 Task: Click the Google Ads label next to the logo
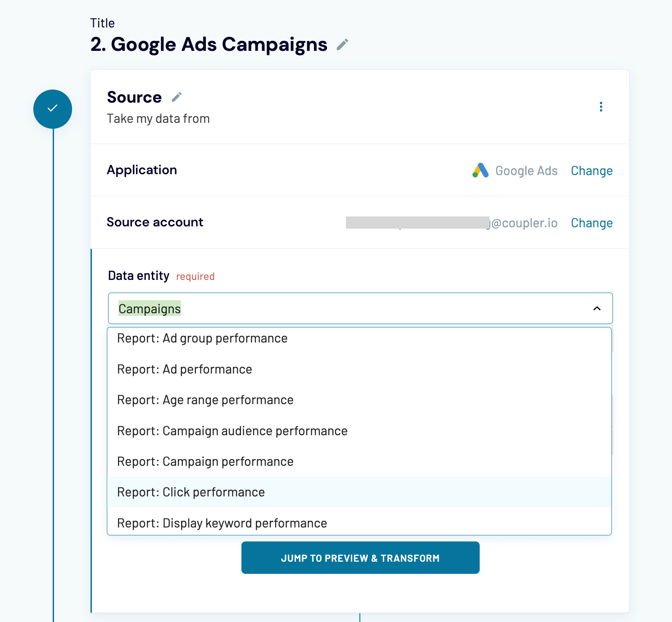(x=526, y=171)
